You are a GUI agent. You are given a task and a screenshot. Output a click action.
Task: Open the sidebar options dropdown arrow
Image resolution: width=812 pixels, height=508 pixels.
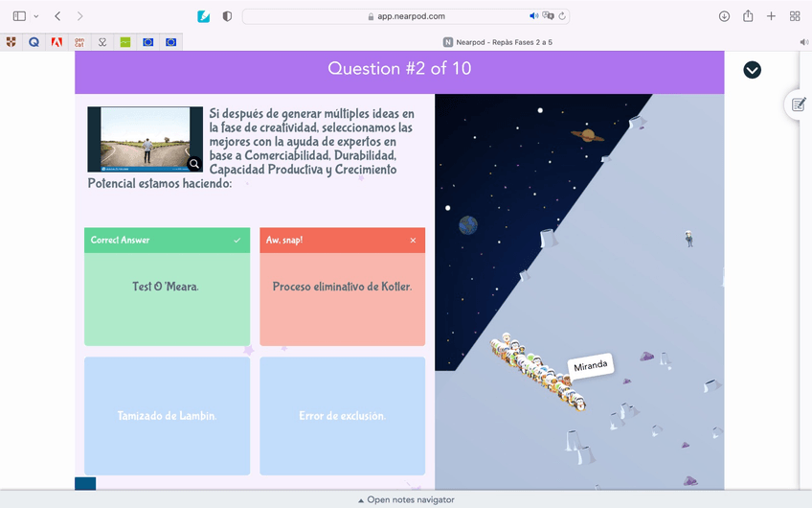pyautogui.click(x=36, y=16)
